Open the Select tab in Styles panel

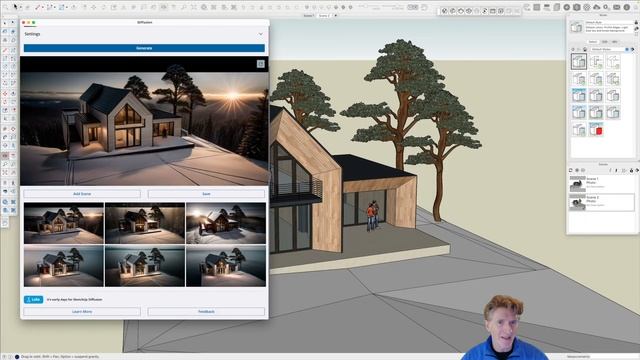[x=593, y=42]
